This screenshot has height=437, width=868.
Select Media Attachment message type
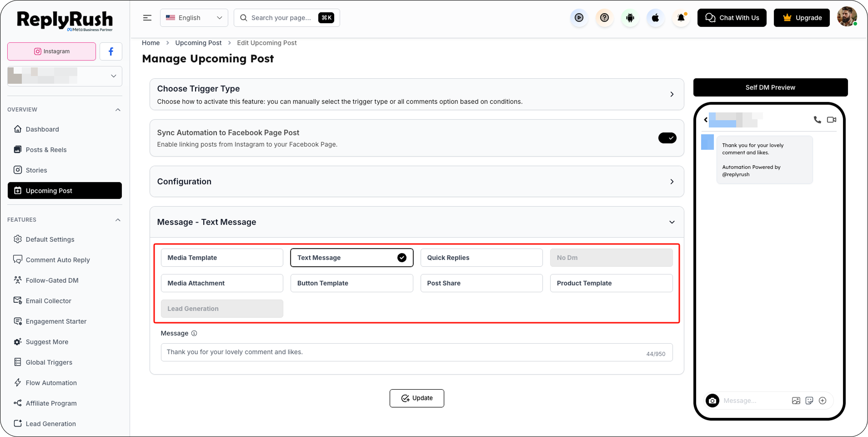click(222, 283)
